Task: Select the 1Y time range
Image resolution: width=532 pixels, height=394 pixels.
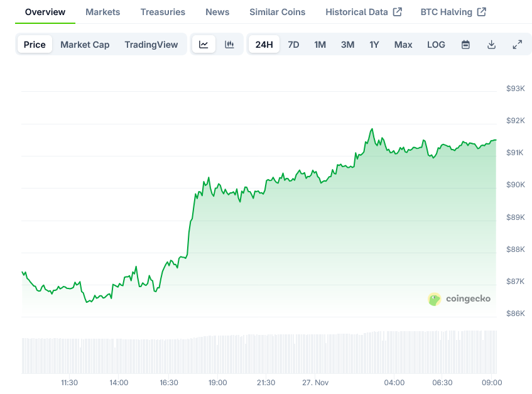Action: 374,45
